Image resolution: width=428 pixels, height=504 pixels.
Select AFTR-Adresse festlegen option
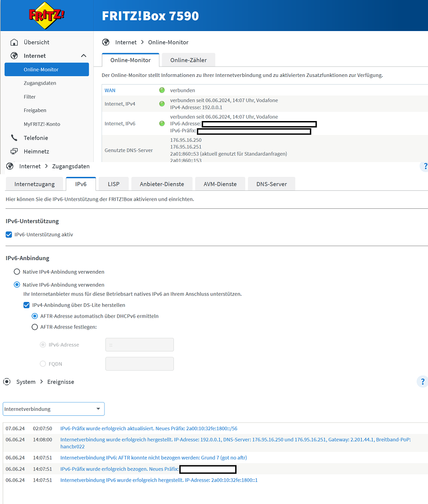pyautogui.click(x=35, y=327)
